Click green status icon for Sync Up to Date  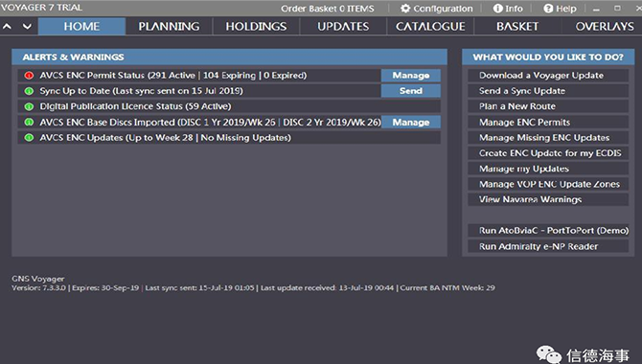coord(29,91)
